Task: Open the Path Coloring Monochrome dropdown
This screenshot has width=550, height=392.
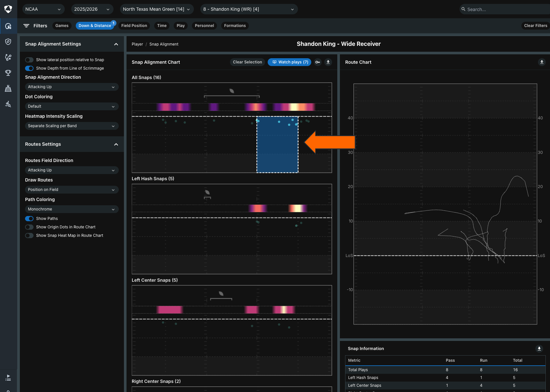Action: click(72, 209)
